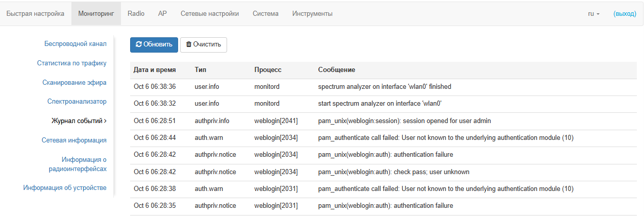Image resolution: width=644 pixels, height=216 pixels.
Task: Open the ru language dropdown
Action: tap(593, 14)
